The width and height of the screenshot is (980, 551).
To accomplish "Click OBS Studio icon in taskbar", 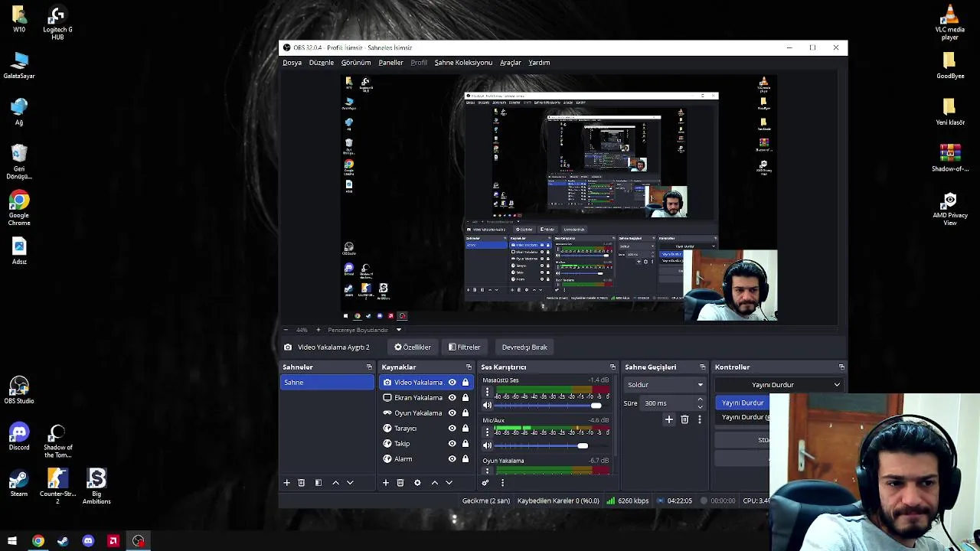I will tap(138, 541).
